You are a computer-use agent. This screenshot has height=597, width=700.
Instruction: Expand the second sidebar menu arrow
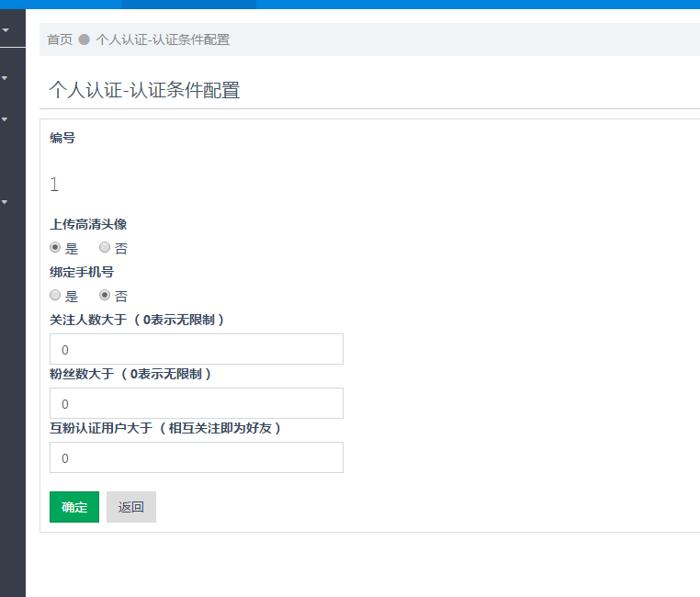(x=5, y=78)
